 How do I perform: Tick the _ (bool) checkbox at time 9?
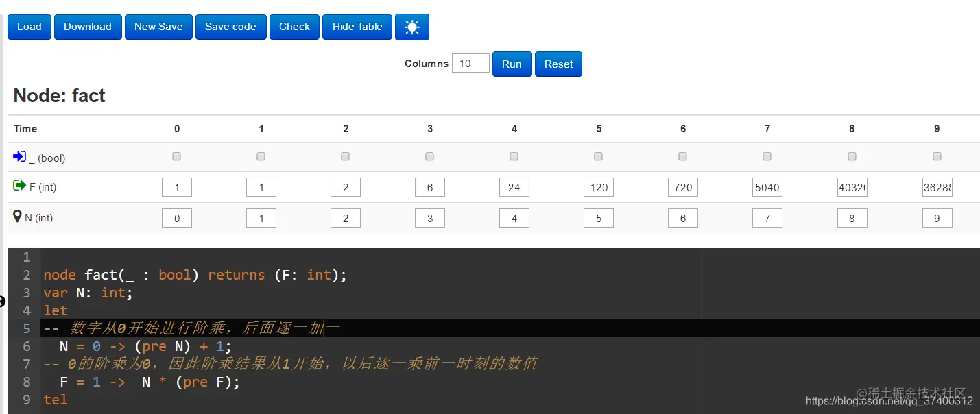[937, 156]
